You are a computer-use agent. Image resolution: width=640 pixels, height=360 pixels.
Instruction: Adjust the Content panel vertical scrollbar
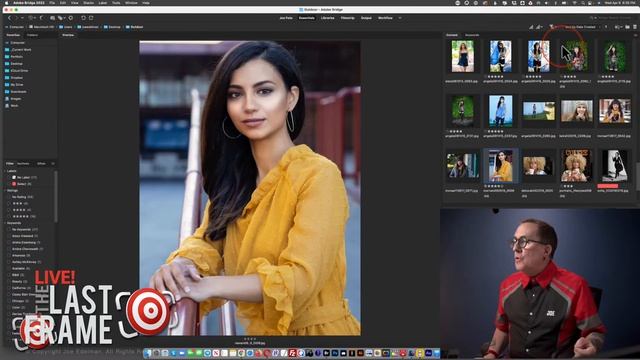pyautogui.click(x=638, y=176)
